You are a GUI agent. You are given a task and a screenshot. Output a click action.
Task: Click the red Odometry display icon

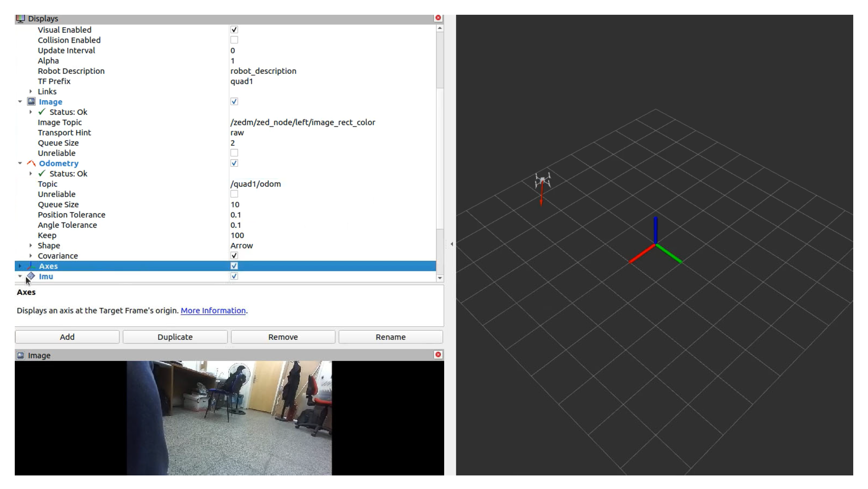point(31,163)
